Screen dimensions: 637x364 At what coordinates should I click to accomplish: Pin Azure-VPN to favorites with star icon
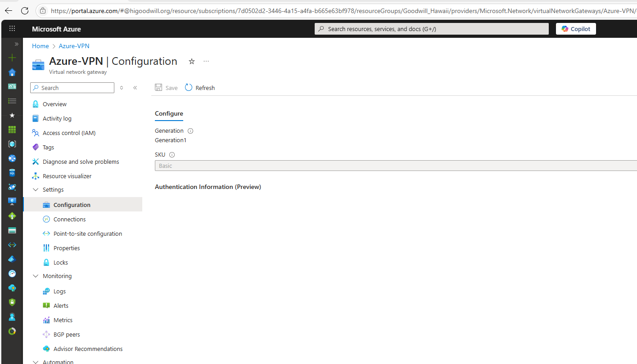[x=191, y=61]
